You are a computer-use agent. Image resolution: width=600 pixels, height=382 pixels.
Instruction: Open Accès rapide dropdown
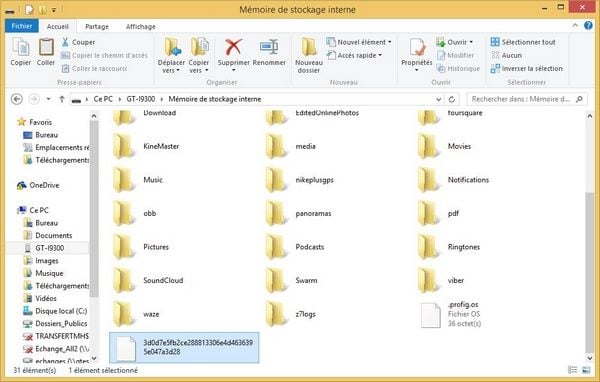[x=354, y=55]
